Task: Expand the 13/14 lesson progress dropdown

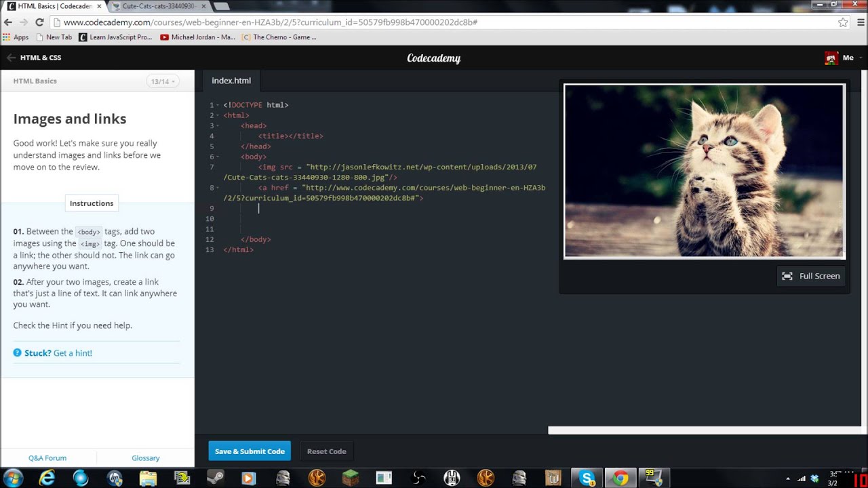Action: [162, 81]
